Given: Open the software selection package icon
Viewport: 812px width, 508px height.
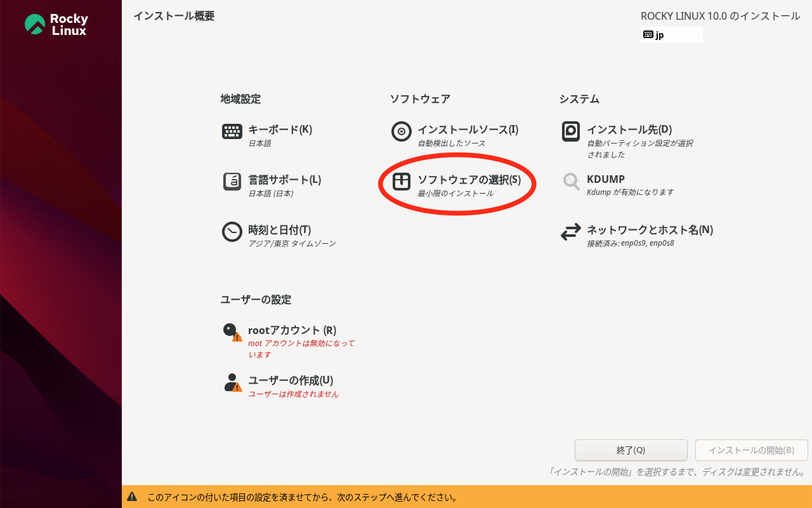Looking at the screenshot, I should [x=401, y=181].
